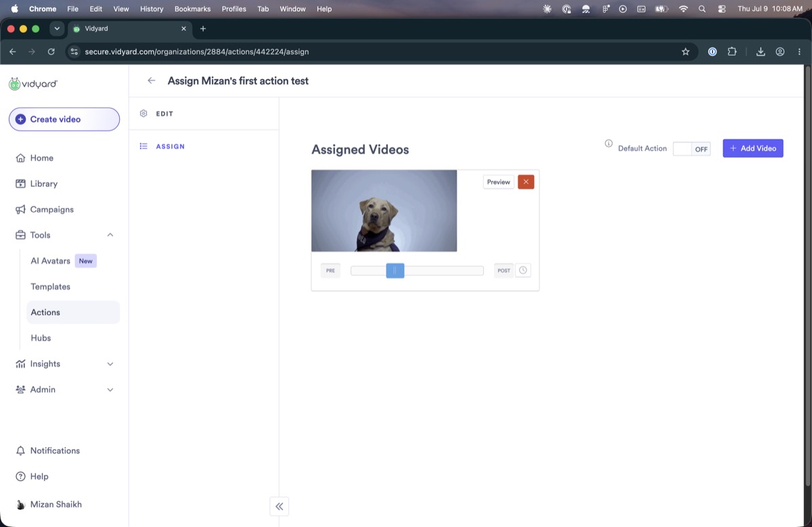Click the Admin people icon
The image size is (812, 527).
coord(20,389)
